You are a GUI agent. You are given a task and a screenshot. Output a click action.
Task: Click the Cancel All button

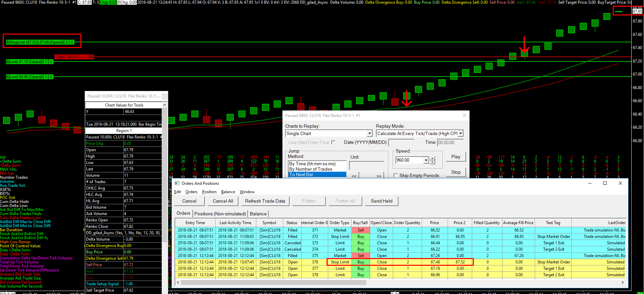click(223, 201)
